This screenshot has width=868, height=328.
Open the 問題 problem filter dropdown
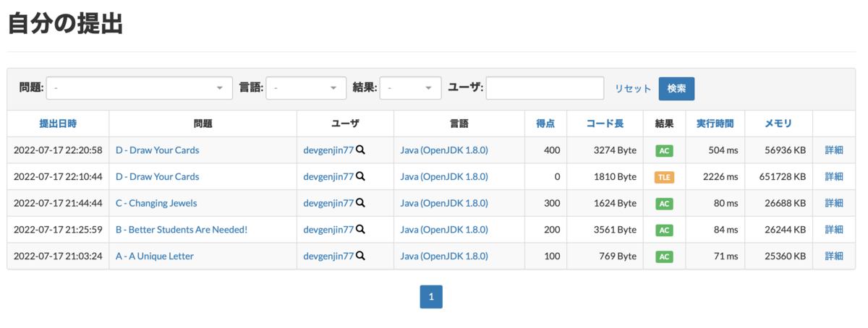(140, 88)
